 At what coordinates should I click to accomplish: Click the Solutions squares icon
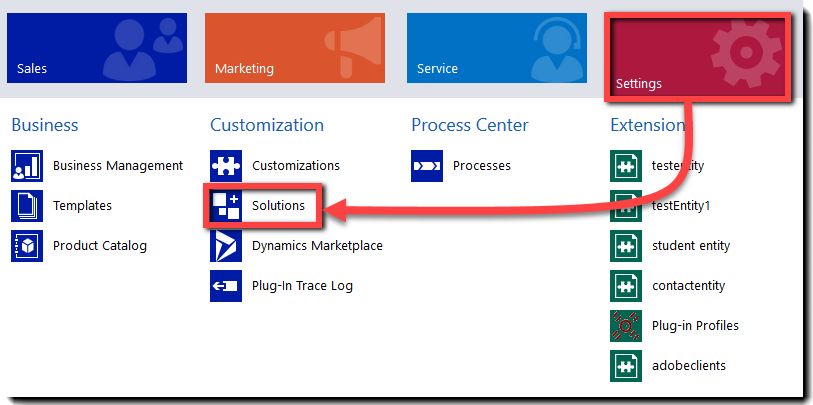pyautogui.click(x=226, y=206)
